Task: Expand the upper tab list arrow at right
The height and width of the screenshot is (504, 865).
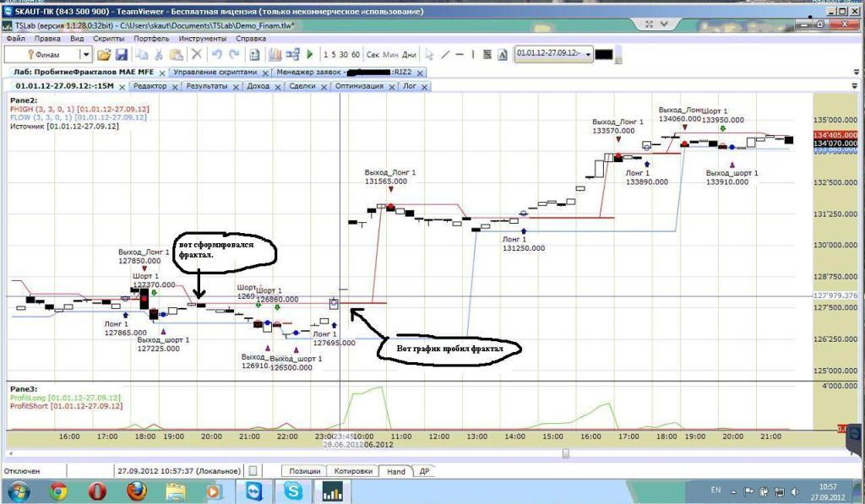Action: 857,73
